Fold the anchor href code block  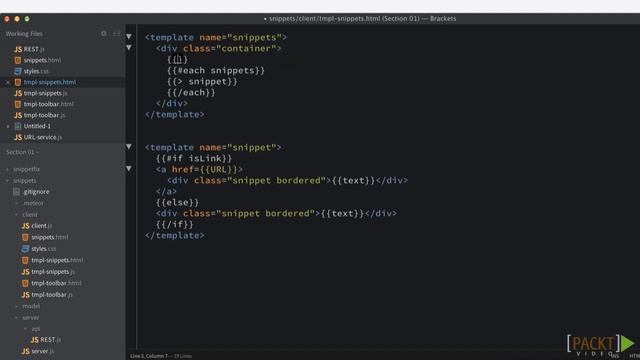click(x=129, y=168)
